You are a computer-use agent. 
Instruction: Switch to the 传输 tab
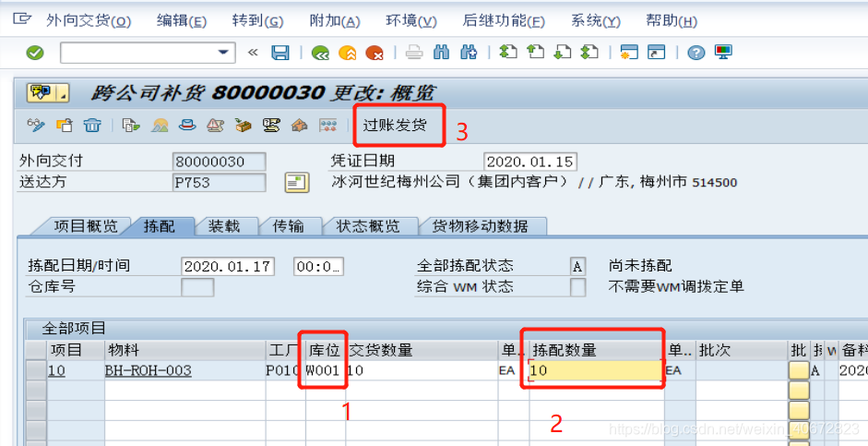click(289, 226)
